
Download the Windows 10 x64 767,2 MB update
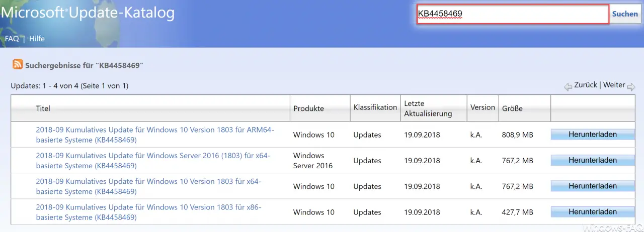coord(593,186)
